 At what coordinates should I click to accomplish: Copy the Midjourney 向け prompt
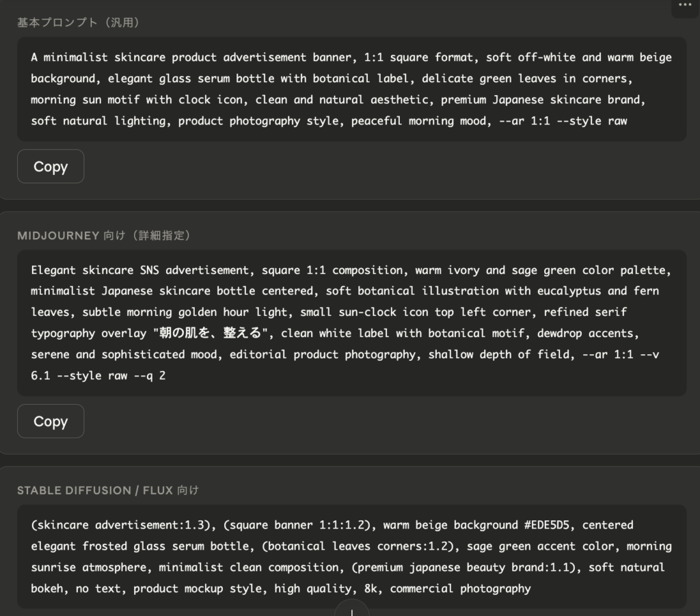pos(51,421)
